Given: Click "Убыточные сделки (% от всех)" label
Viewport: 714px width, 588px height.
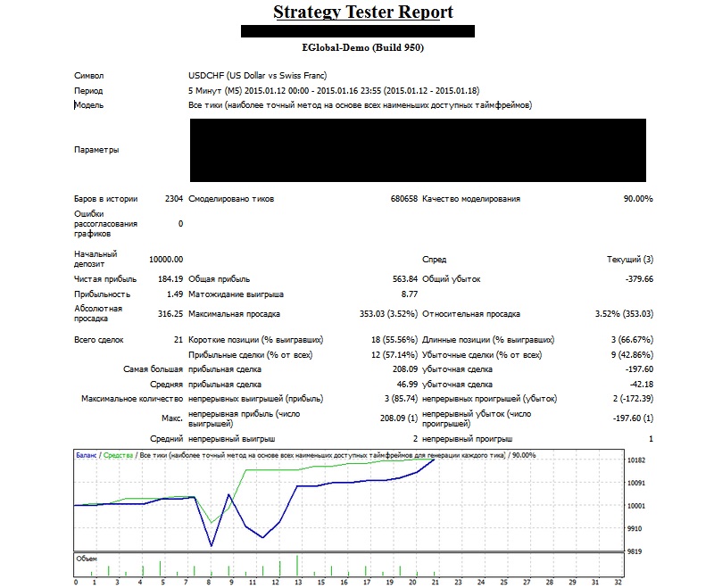Looking at the screenshot, I should 482,355.
